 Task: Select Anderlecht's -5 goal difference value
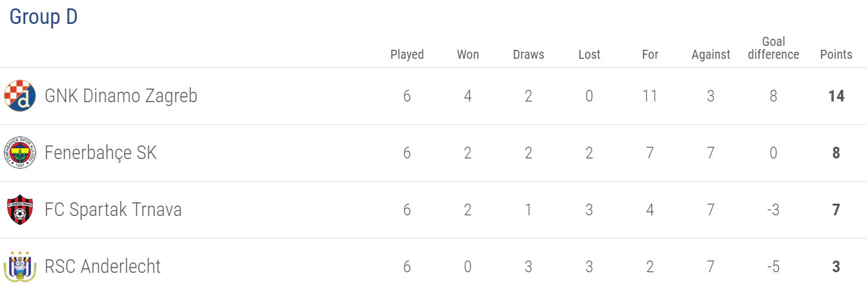click(x=774, y=267)
